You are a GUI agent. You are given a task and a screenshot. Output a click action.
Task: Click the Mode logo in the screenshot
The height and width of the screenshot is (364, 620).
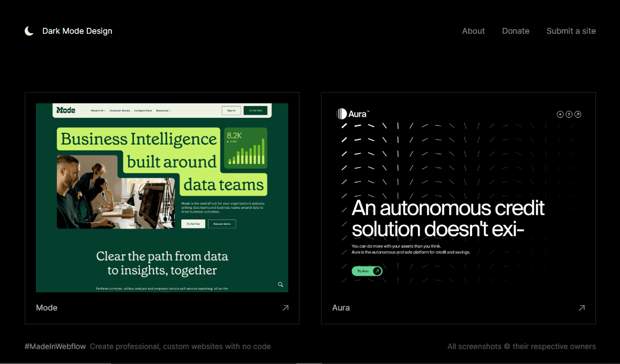tap(65, 110)
